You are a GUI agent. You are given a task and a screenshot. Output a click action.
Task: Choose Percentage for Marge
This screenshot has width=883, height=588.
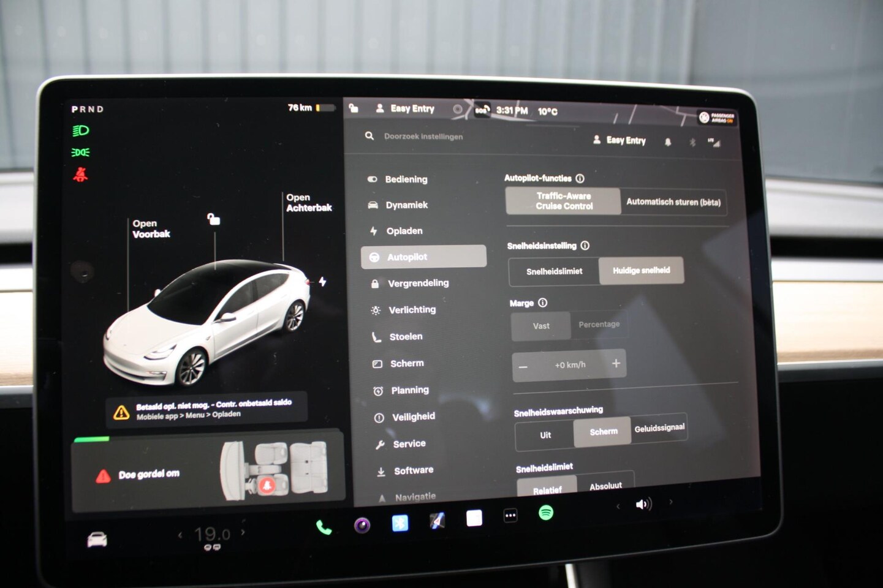599,325
